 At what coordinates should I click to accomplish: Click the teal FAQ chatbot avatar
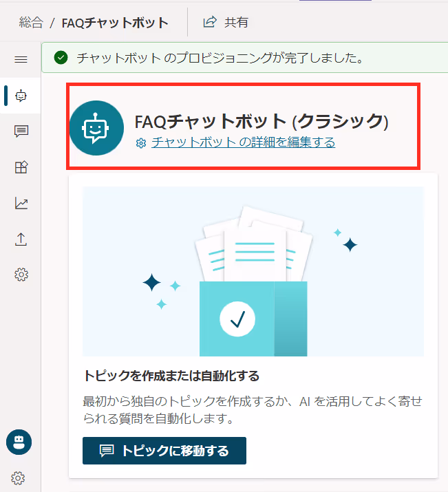(96, 128)
